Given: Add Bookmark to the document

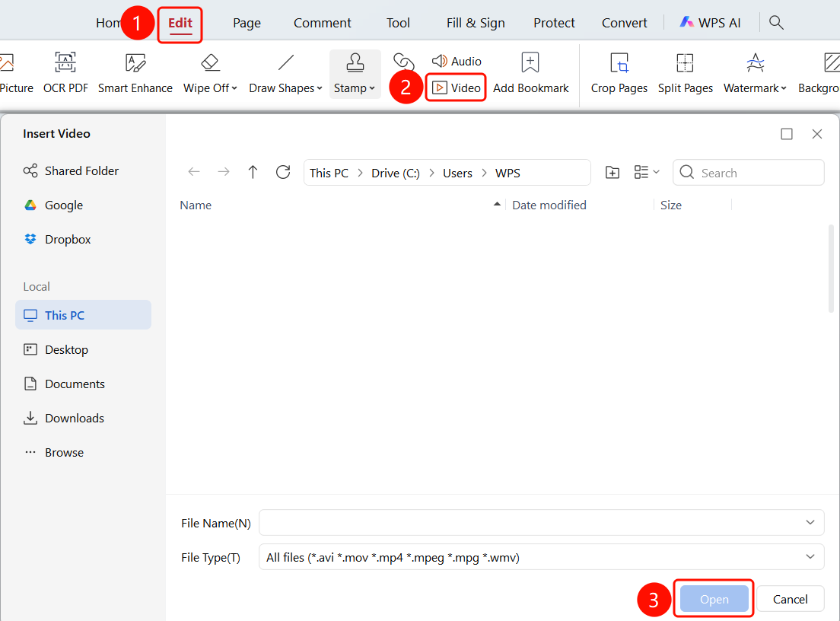Looking at the screenshot, I should click(x=530, y=73).
